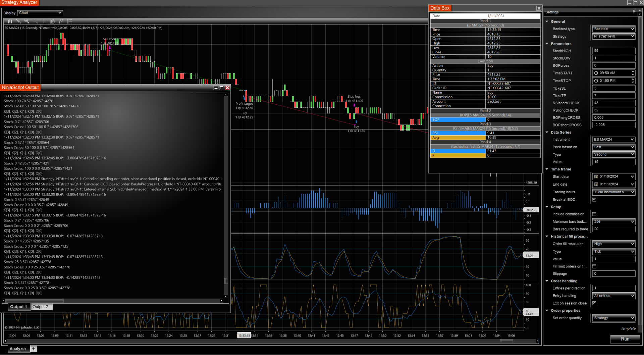Open the Price based on dropdown

(613, 147)
